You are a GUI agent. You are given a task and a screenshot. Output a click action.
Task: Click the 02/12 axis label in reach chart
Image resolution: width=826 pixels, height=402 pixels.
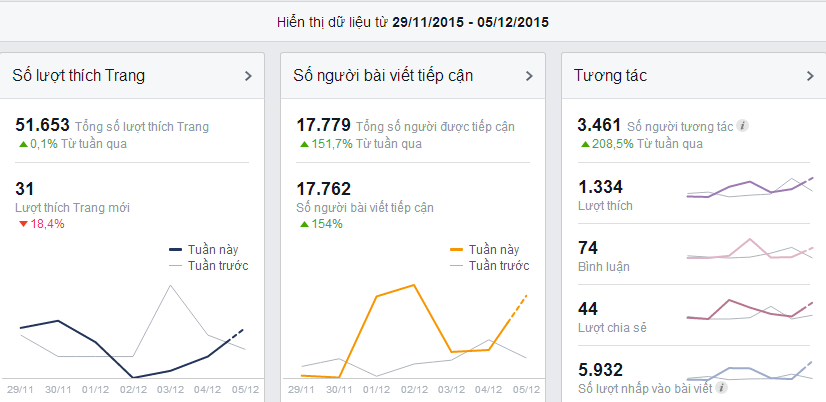pyautogui.click(x=414, y=390)
